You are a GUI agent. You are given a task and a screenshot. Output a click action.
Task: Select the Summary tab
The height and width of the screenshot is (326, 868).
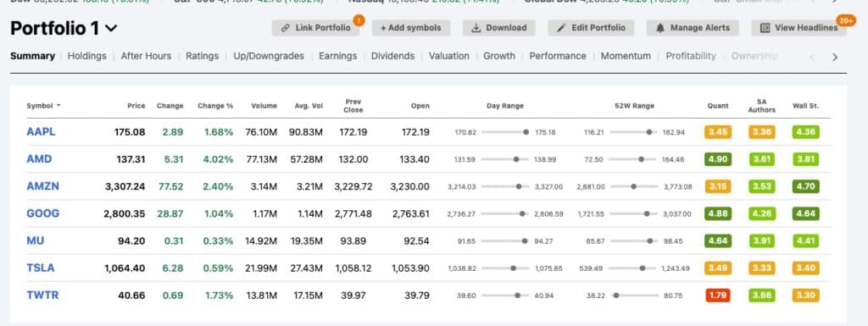click(x=33, y=56)
